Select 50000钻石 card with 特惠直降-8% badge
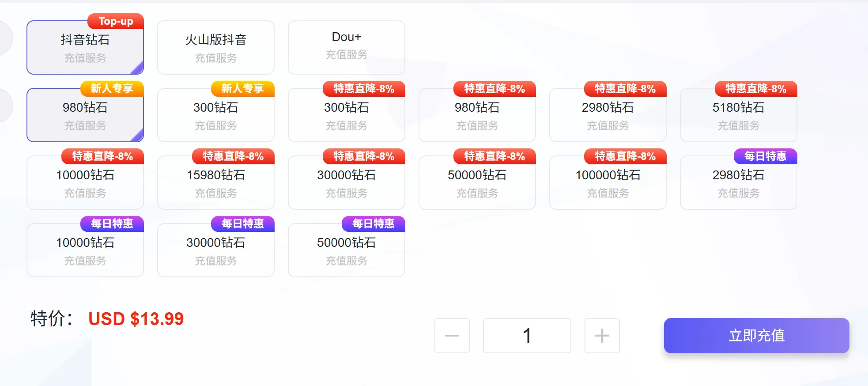The height and width of the screenshot is (386, 868). click(x=477, y=183)
